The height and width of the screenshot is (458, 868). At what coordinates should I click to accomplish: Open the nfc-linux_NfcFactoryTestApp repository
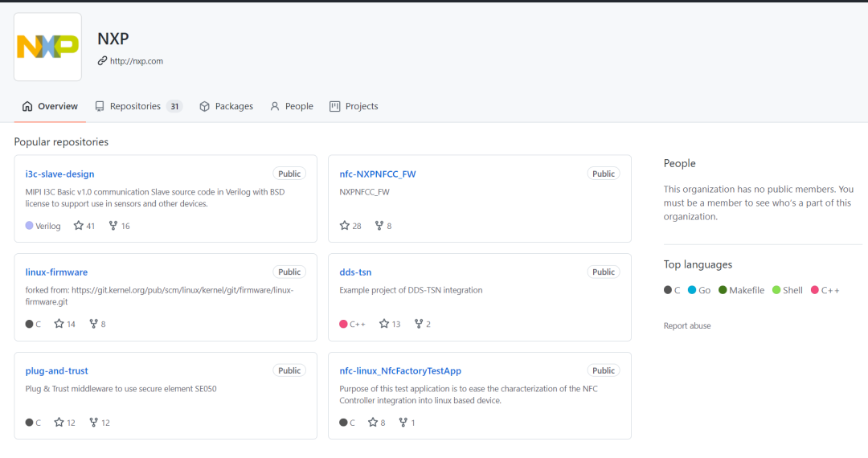400,370
